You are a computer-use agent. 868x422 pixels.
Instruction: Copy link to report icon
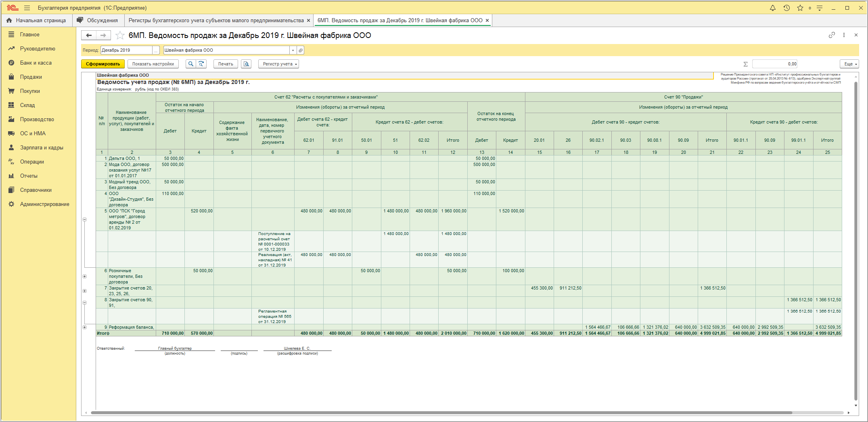pyautogui.click(x=832, y=35)
